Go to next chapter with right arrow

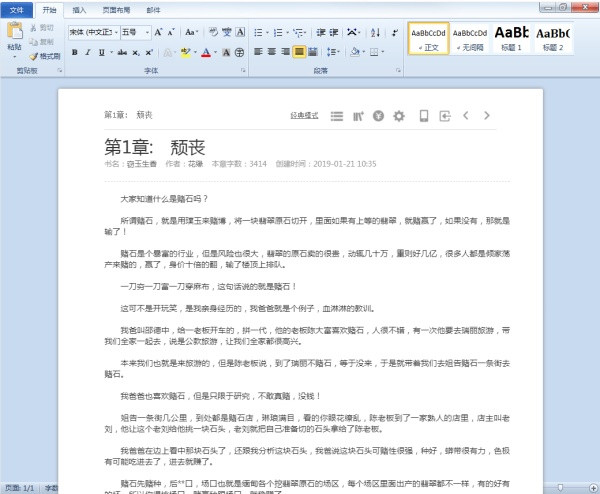pyautogui.click(x=487, y=116)
